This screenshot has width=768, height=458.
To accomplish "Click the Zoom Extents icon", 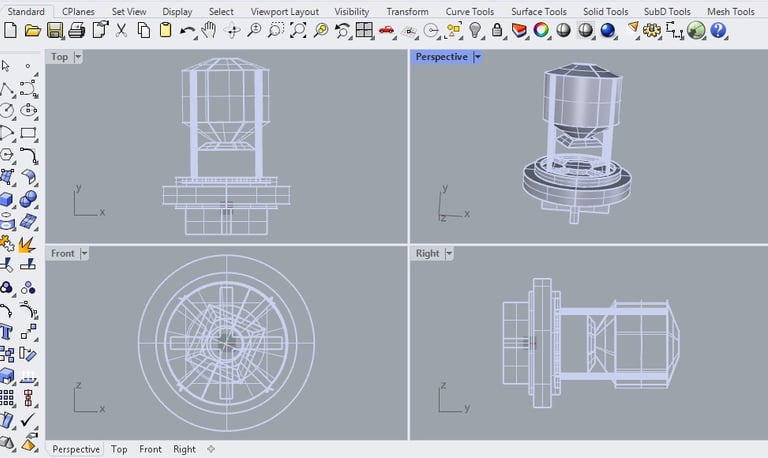I will (298, 30).
